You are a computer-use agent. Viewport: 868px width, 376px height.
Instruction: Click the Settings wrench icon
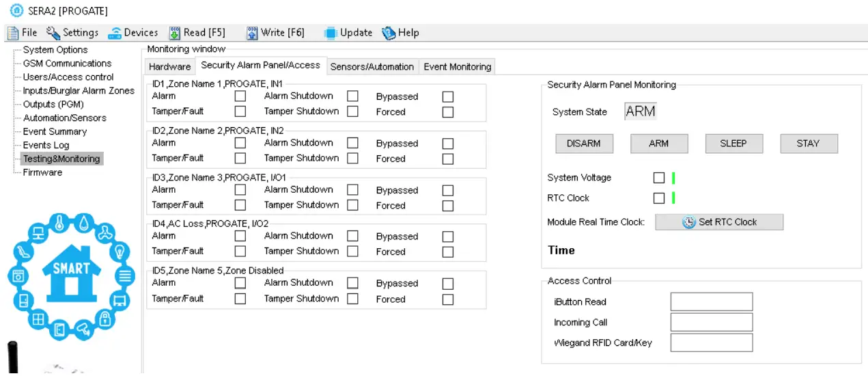(x=53, y=33)
